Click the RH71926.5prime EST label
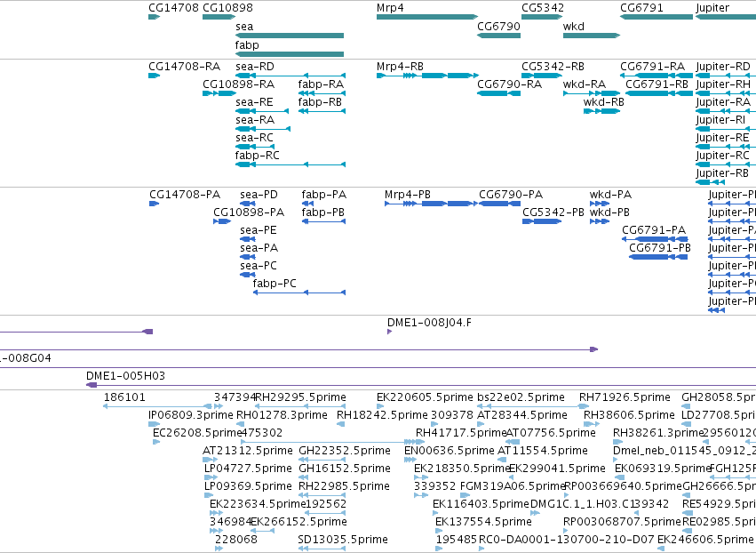The image size is (756, 553). [625, 397]
